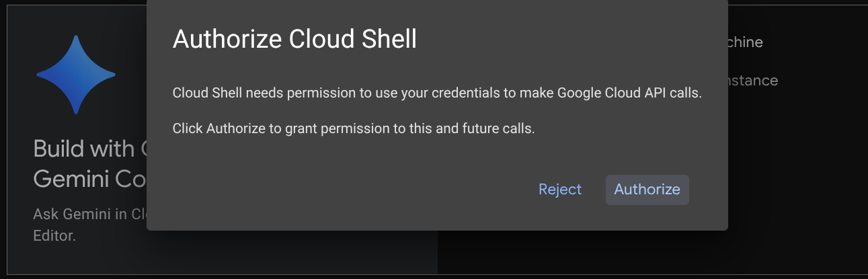Reject the Cloud Shell permission request
Image resolution: width=868 pixels, height=279 pixels.
pyautogui.click(x=559, y=190)
